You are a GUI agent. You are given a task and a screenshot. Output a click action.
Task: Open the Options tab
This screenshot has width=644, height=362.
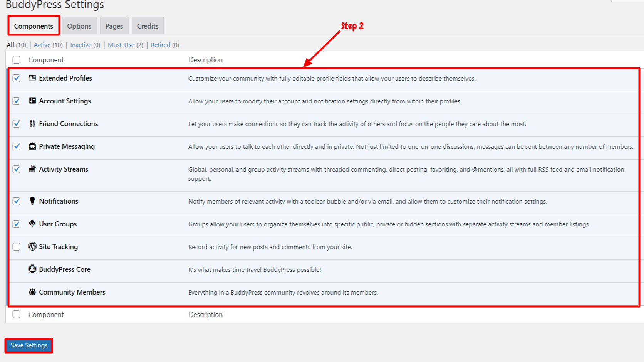[79, 26]
